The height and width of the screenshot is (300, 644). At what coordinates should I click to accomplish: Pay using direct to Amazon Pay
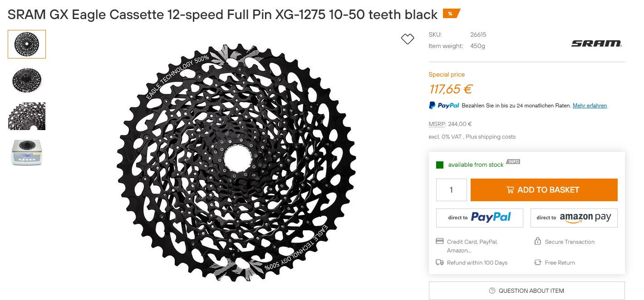pos(574,218)
